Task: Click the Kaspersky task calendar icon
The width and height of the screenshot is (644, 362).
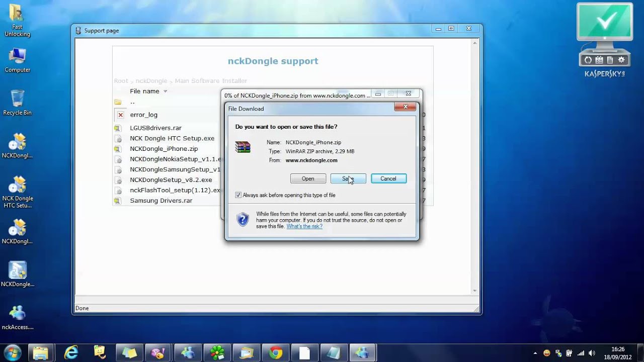Action: click(x=599, y=60)
